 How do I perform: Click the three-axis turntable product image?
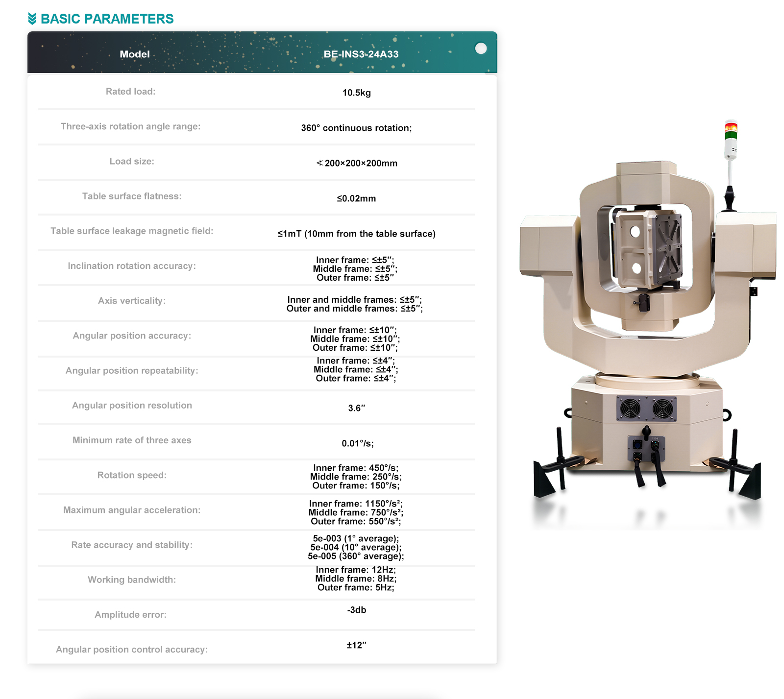[x=647, y=323]
